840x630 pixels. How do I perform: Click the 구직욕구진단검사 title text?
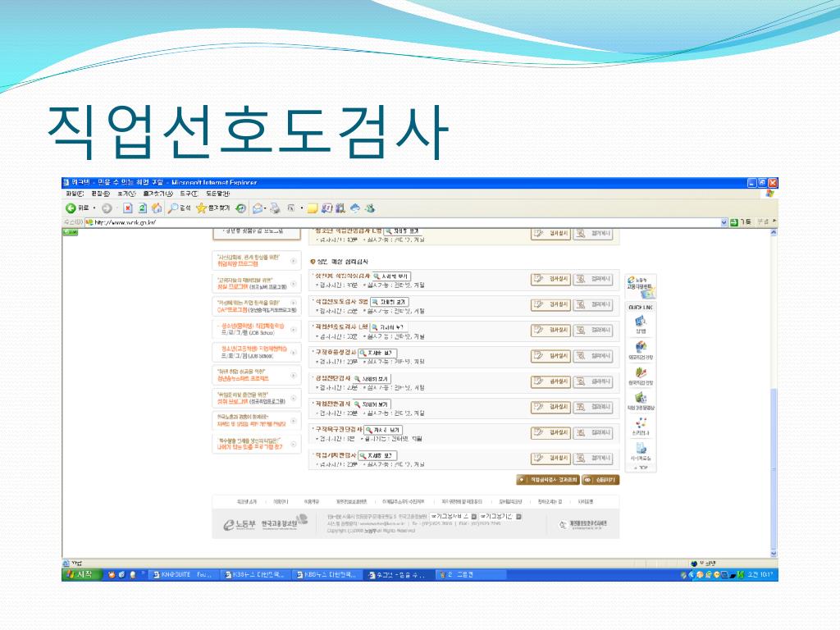[339, 430]
